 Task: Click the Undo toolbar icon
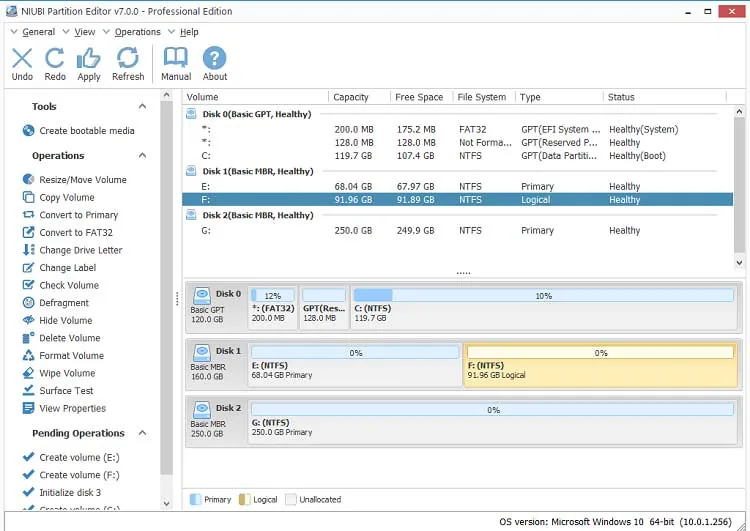point(22,58)
